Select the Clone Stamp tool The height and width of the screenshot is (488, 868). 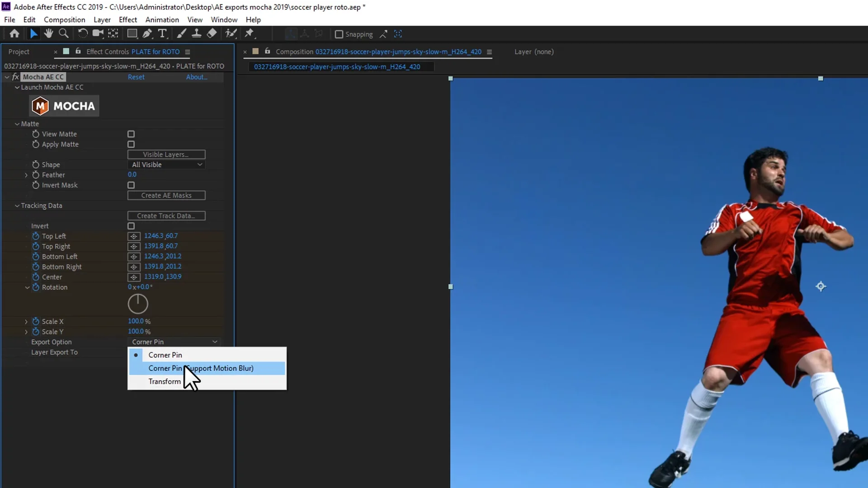197,33
